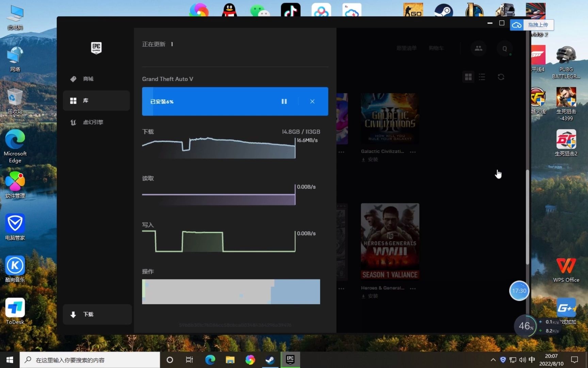Open File Explorer from taskbar
588x368 pixels.
(x=230, y=360)
